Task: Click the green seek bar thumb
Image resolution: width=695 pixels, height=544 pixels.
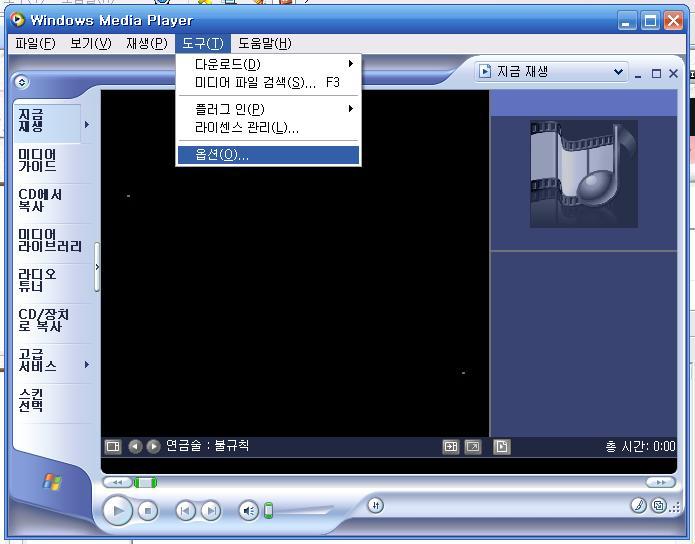Action: [x=145, y=482]
